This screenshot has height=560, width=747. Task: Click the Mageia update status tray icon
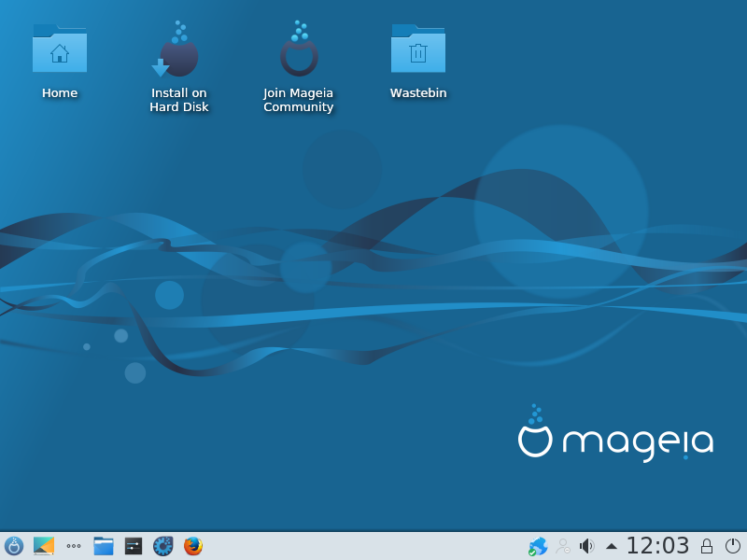point(538,546)
